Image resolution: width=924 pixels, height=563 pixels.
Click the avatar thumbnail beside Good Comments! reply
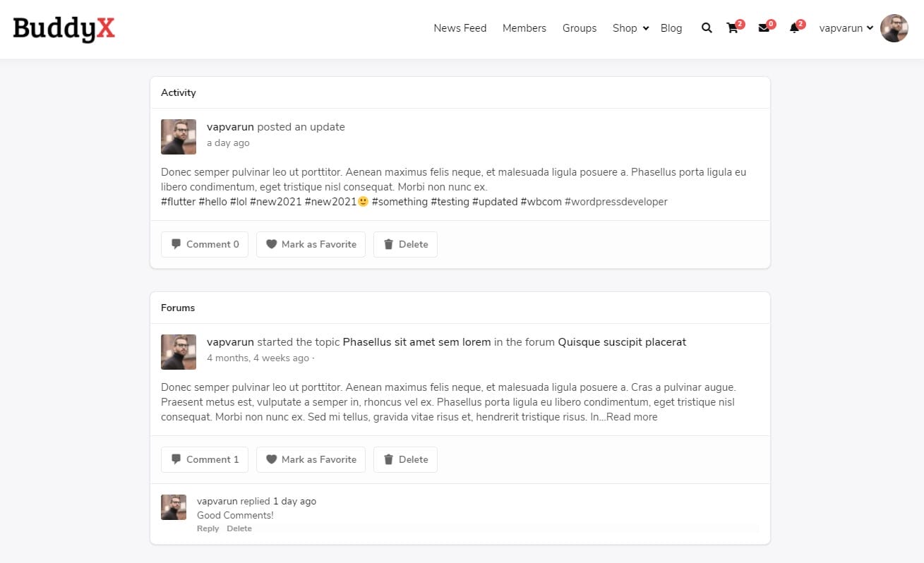click(x=174, y=507)
